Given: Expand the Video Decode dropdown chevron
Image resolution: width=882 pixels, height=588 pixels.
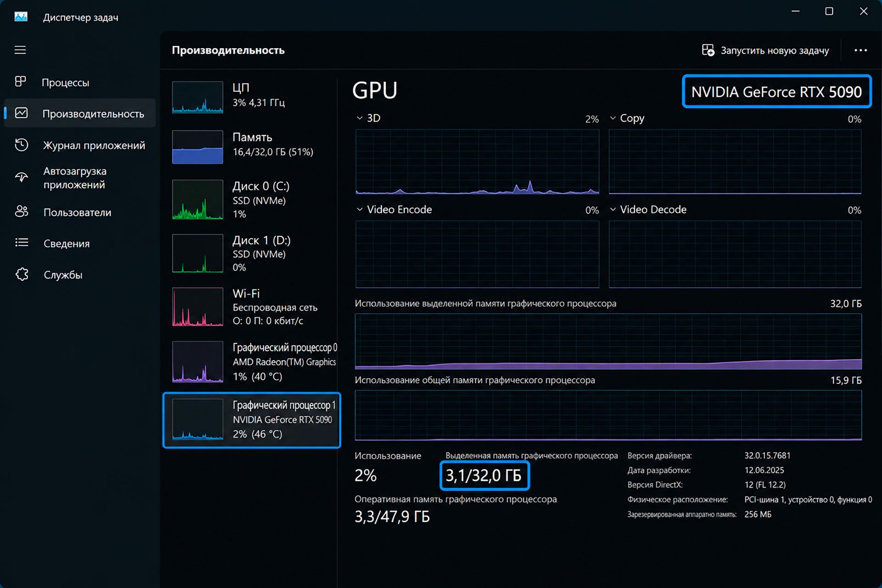Looking at the screenshot, I should [x=612, y=209].
